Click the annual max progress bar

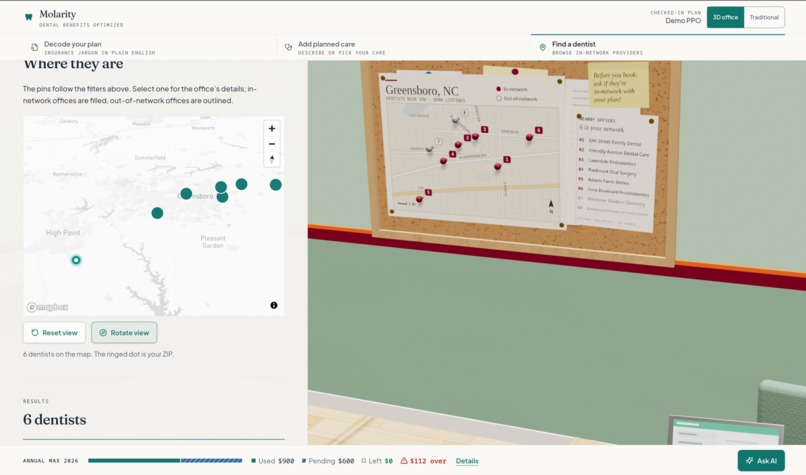pyautogui.click(x=165, y=461)
